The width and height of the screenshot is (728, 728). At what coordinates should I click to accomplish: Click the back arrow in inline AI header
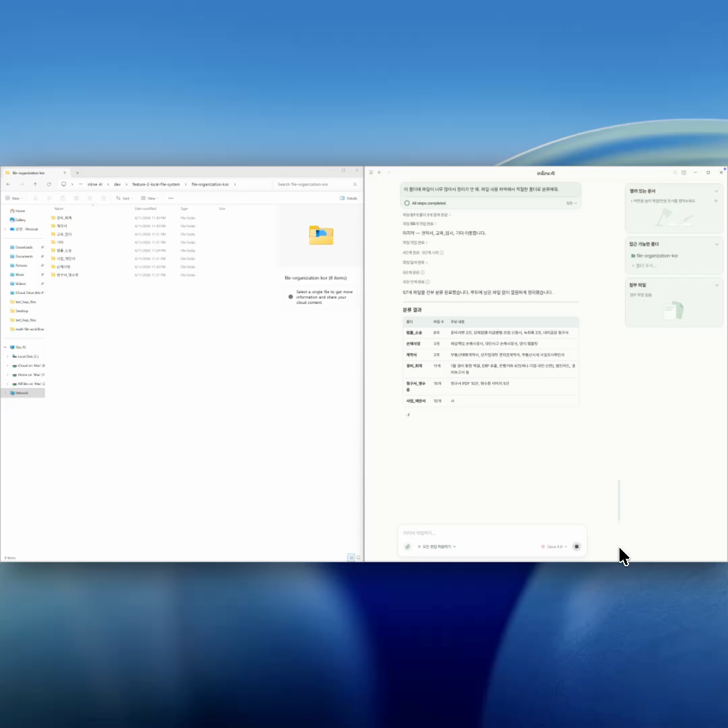click(379, 173)
